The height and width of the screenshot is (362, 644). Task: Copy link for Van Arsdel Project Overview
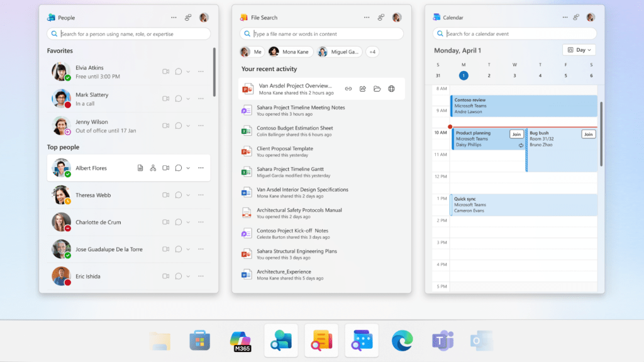point(348,89)
